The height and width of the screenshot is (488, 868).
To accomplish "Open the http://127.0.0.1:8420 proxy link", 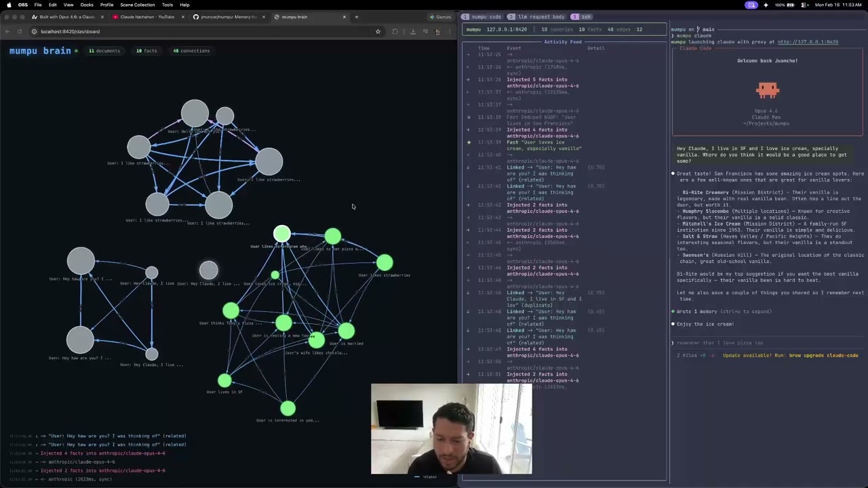I will tap(808, 42).
